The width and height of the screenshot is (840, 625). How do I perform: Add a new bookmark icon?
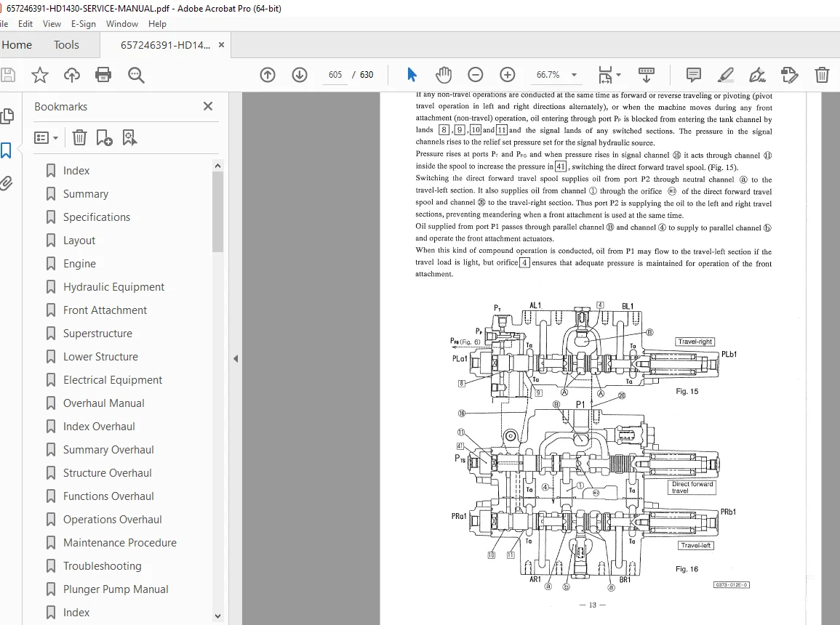(104, 138)
